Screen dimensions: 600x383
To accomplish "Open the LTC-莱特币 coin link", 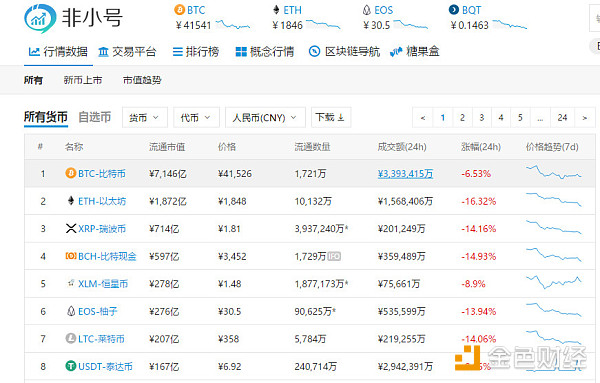I will [x=101, y=339].
